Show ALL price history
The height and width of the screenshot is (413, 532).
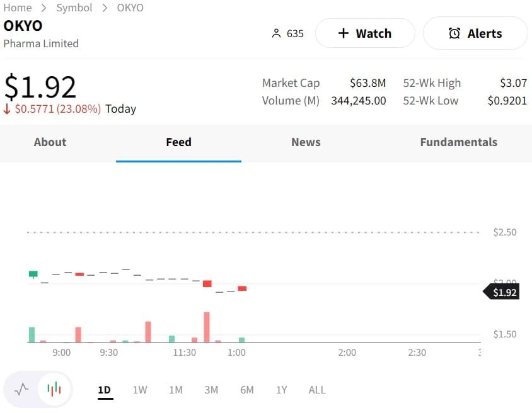[317, 390]
